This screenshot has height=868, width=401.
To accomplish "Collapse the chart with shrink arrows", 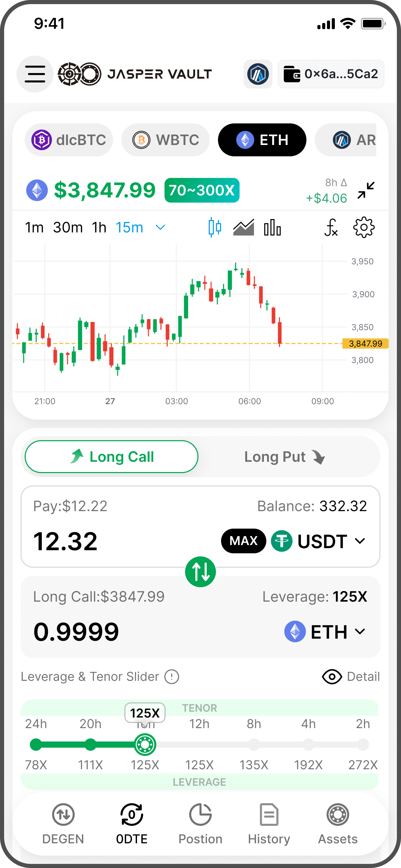I will coord(366,190).
